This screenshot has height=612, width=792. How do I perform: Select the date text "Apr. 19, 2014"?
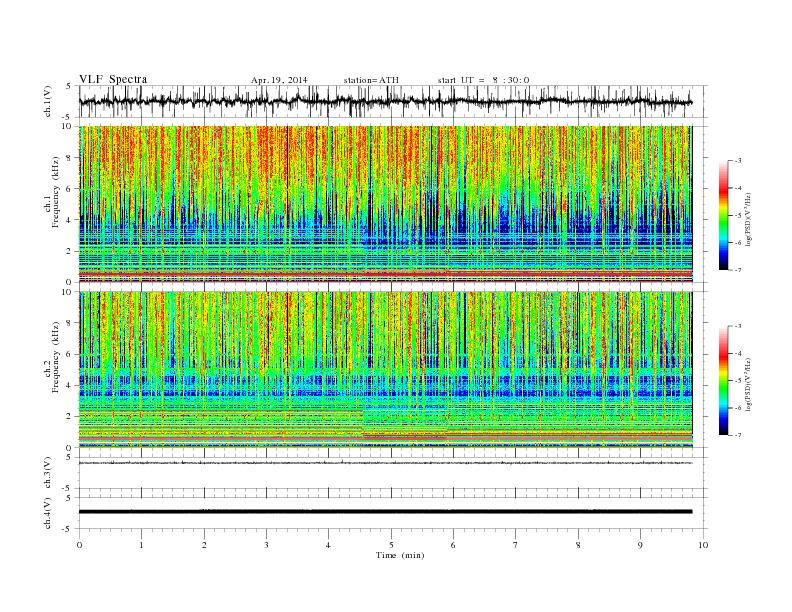[279, 80]
